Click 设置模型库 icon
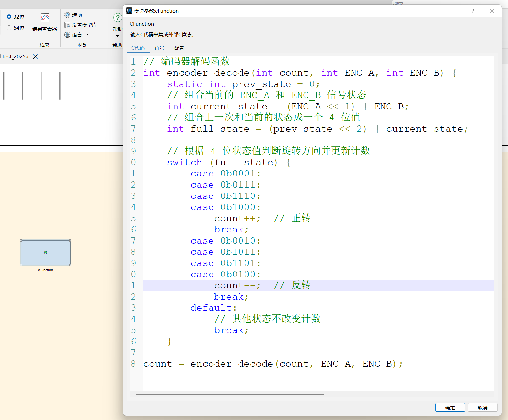 67,25
